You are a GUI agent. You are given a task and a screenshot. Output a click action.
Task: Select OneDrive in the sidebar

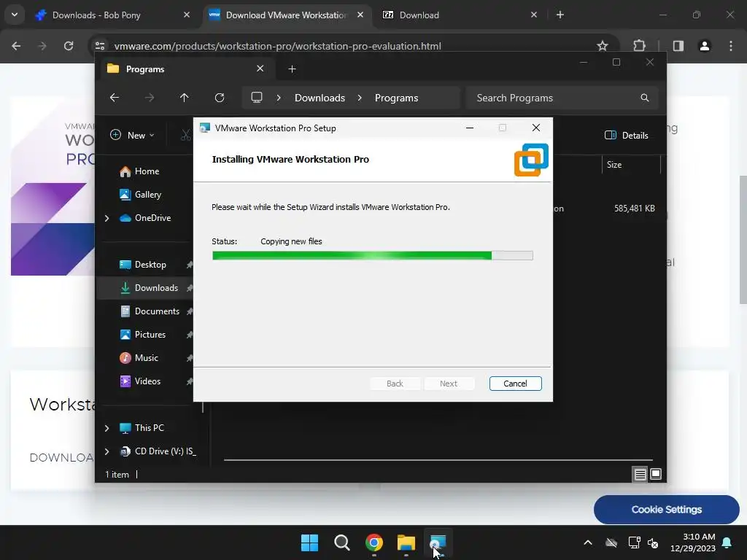152,218
